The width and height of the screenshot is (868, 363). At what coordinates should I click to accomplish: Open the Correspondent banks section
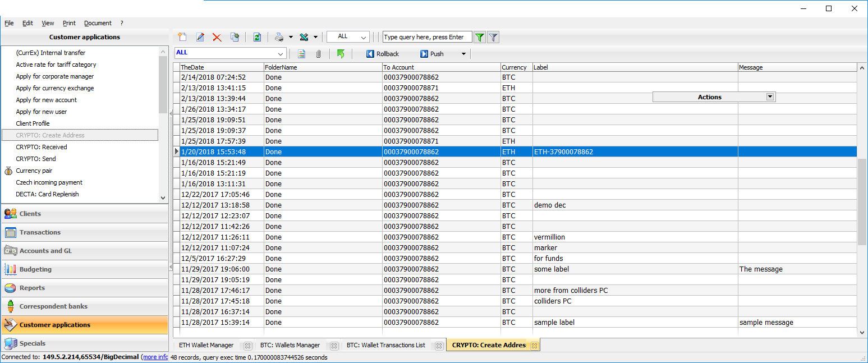pyautogui.click(x=84, y=306)
